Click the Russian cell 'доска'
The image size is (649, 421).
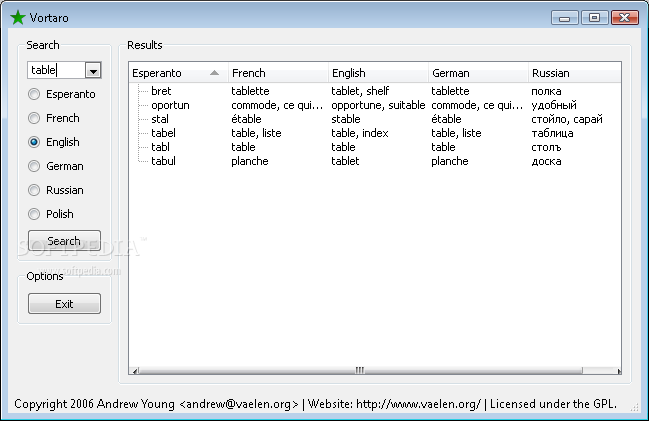(x=546, y=161)
